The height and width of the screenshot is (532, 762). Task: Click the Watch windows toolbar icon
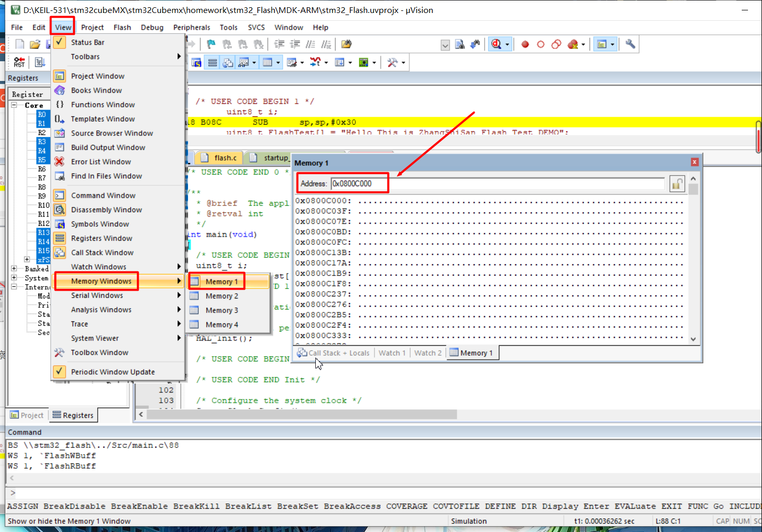pos(243,63)
